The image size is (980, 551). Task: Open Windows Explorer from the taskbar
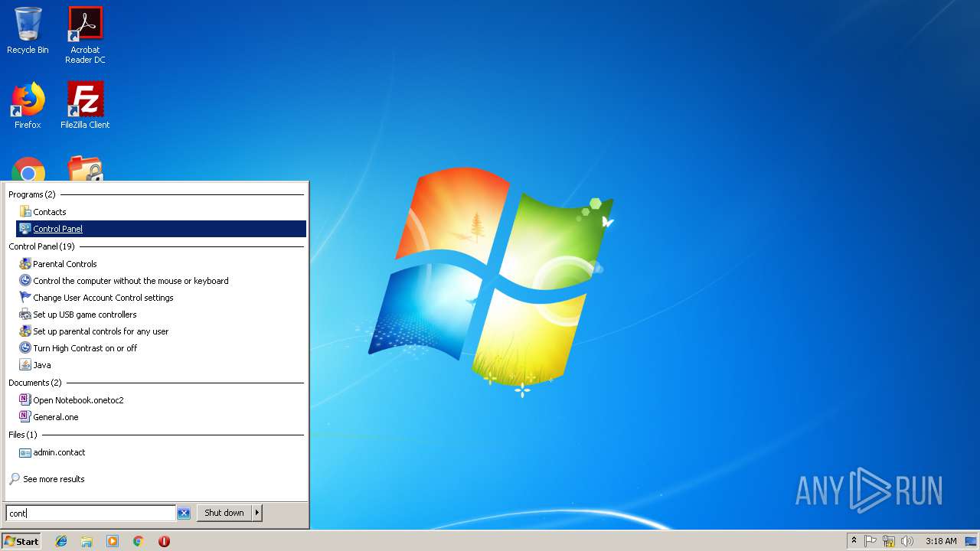(87, 541)
